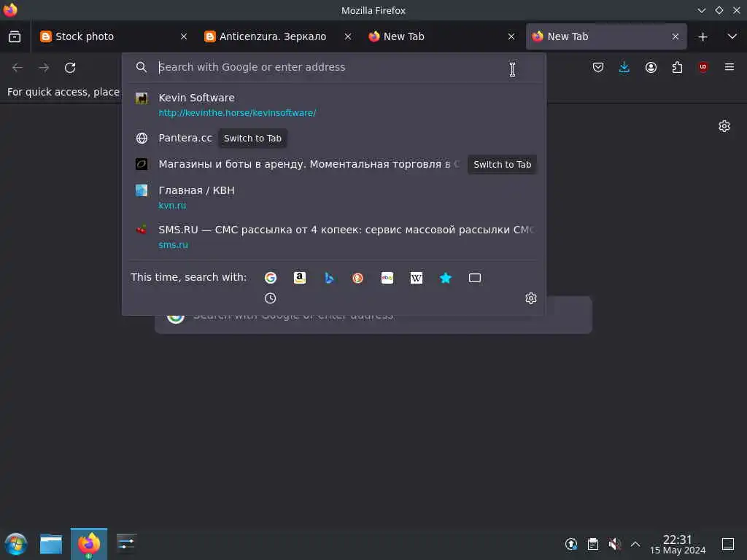Open new tab page settings gear
Viewport: 747px width, 560px height.
click(x=724, y=126)
